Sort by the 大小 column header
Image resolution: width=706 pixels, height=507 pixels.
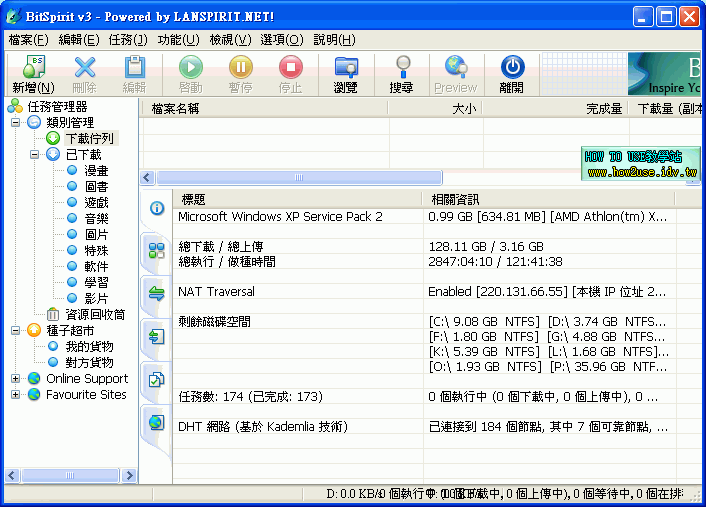(435, 109)
